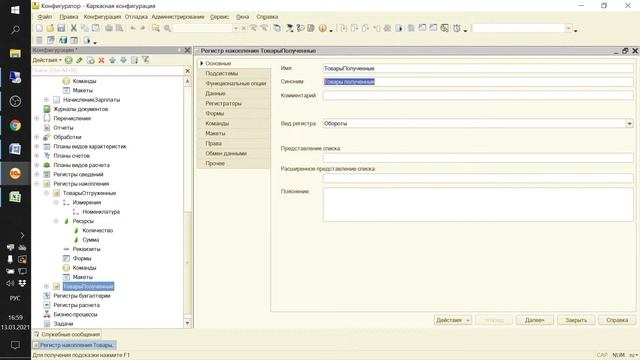Close the Configuration tree panel
Screen dimensions: 640x360
coord(187,50)
